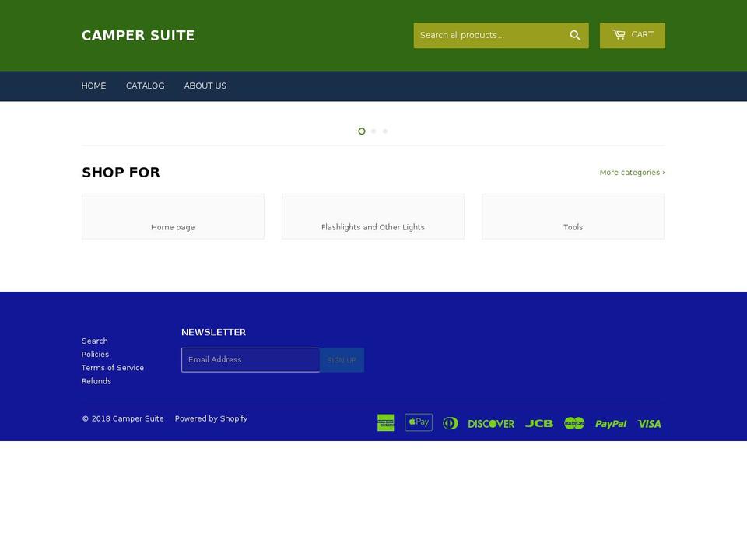The width and height of the screenshot is (747, 560).
Task: Click the Shop For heading
Action: [x=121, y=173]
